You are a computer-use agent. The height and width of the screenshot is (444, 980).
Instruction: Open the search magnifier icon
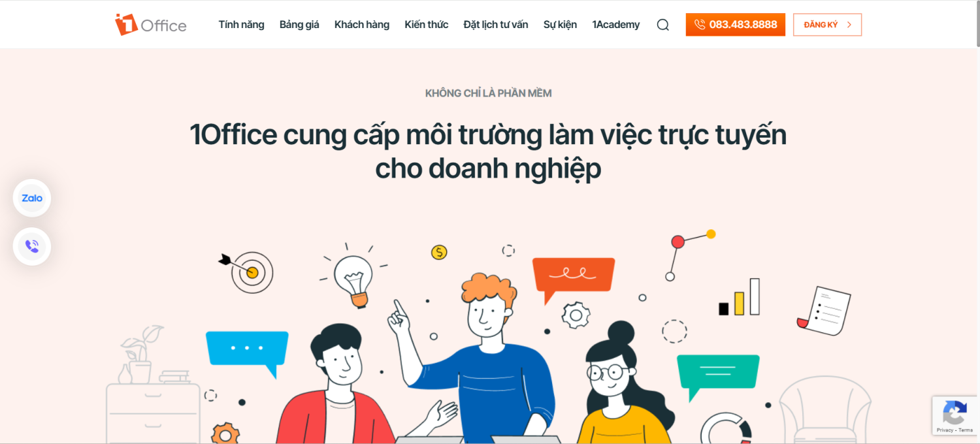pos(662,25)
